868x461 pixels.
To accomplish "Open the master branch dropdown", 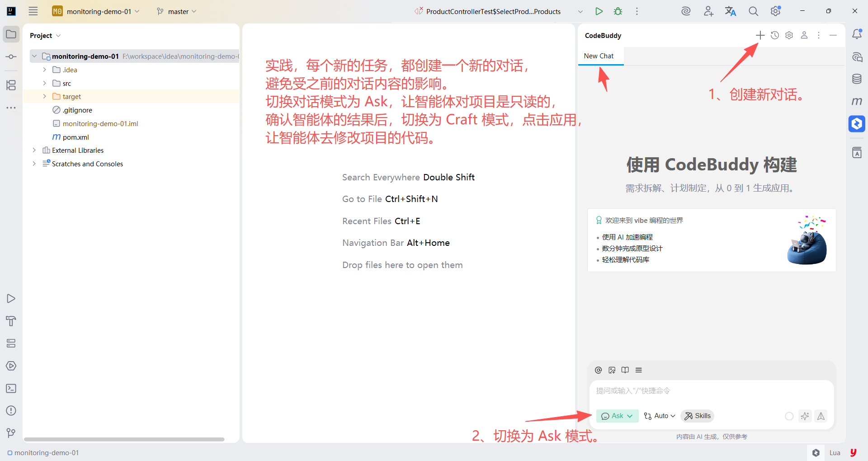I will click(x=176, y=11).
